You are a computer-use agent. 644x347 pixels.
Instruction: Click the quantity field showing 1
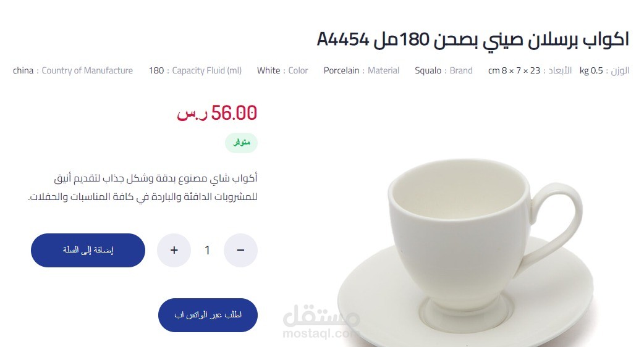[208, 250]
